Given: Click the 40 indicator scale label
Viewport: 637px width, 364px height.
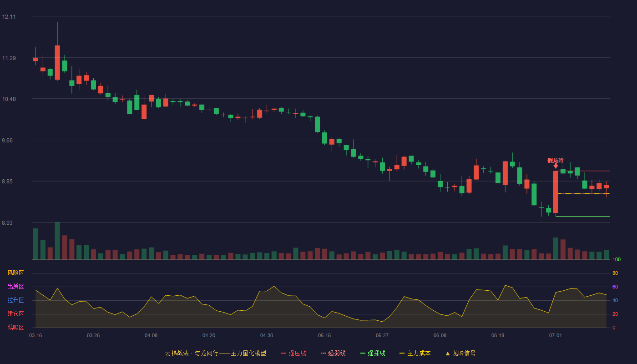Looking at the screenshot, I should click(x=615, y=300).
